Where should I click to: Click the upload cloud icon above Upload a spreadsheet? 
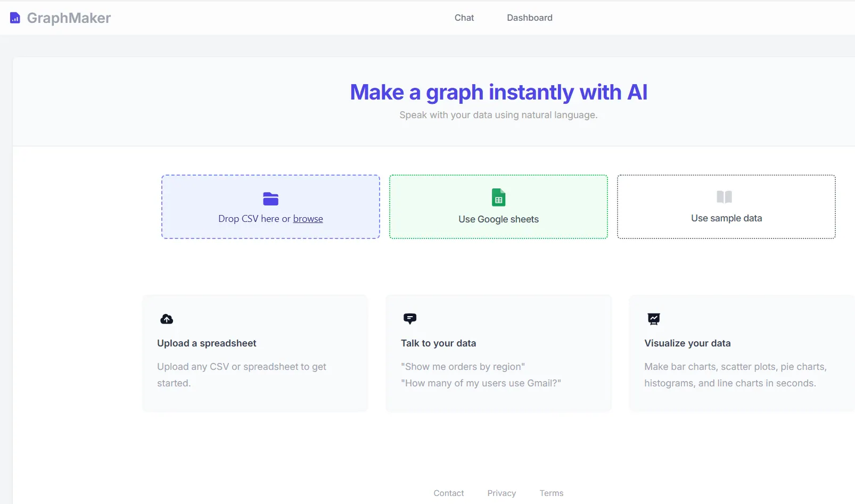click(x=166, y=319)
